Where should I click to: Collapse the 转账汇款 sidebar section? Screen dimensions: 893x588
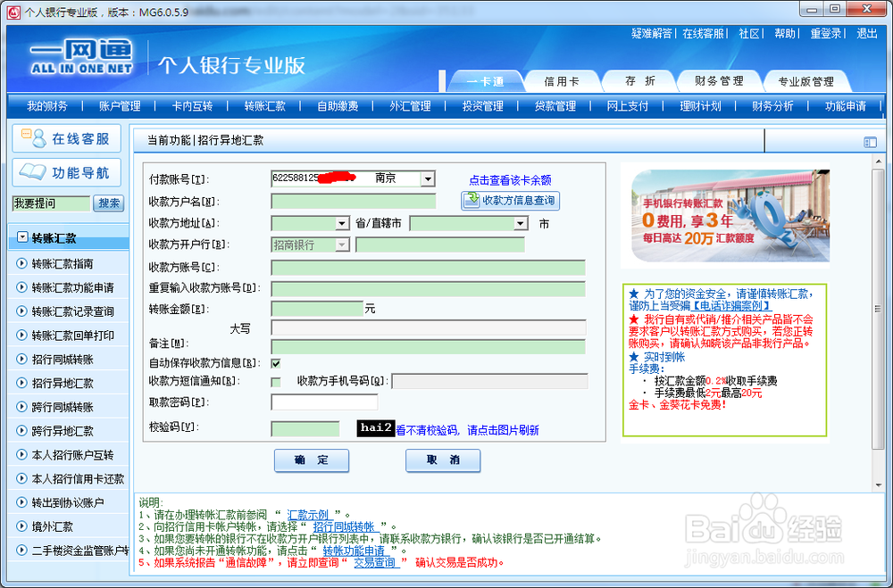click(22, 237)
